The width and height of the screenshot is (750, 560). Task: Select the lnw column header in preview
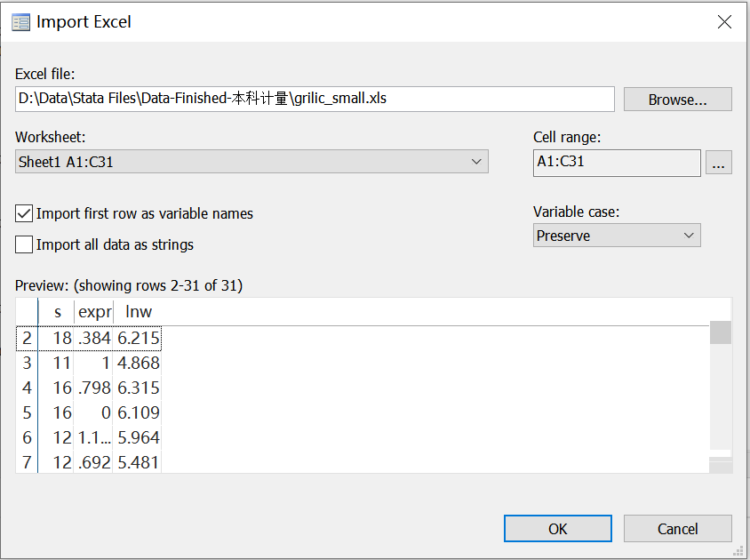tap(138, 312)
